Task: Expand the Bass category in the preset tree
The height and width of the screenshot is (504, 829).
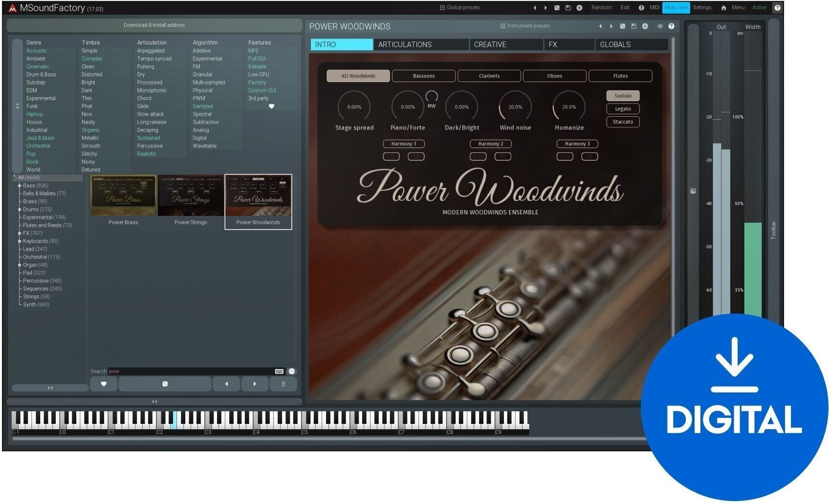Action: click(20, 186)
